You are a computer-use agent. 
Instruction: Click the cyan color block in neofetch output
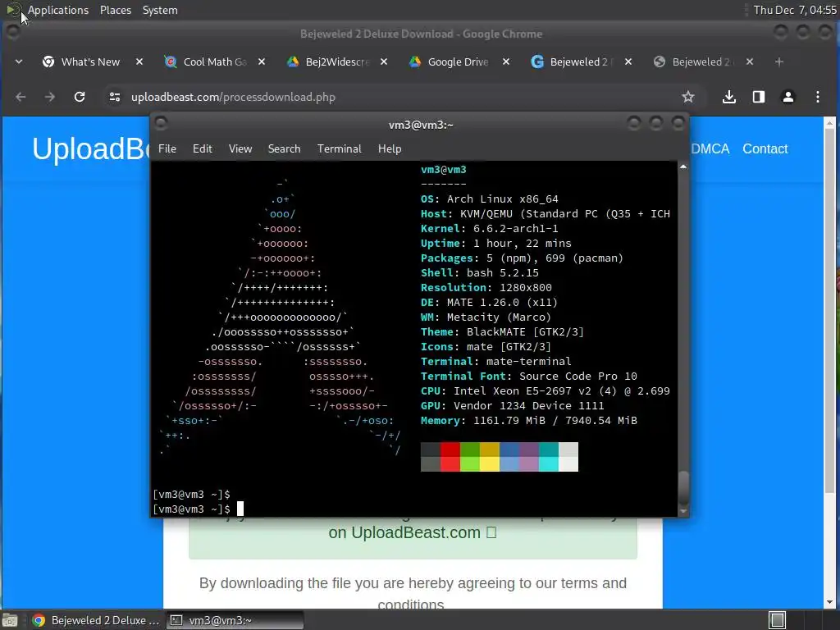[549, 457]
